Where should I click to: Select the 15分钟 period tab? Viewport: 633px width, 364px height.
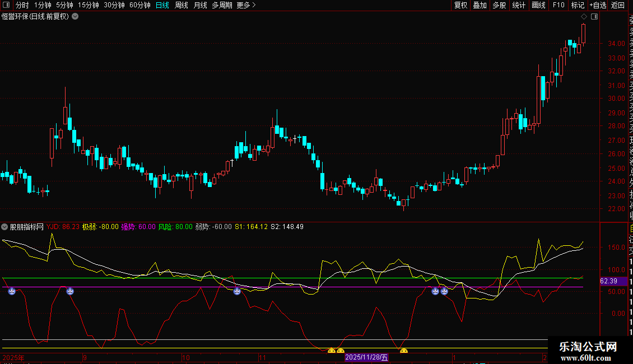click(89, 5)
